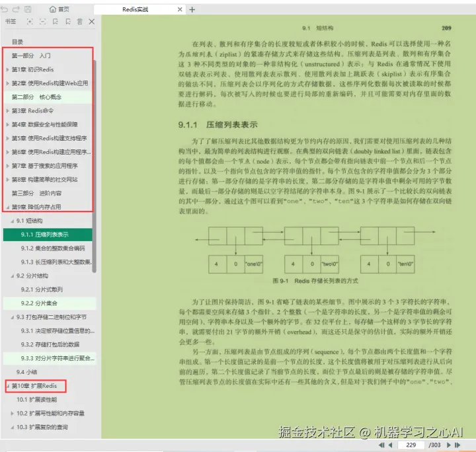Expand 第2章 使用Redis构建Web应用 arrow
The height and width of the screenshot is (452, 476).
click(x=7, y=83)
